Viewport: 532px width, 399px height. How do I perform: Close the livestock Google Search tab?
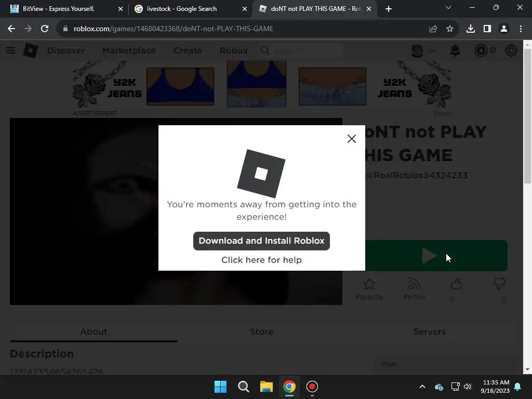(x=245, y=9)
